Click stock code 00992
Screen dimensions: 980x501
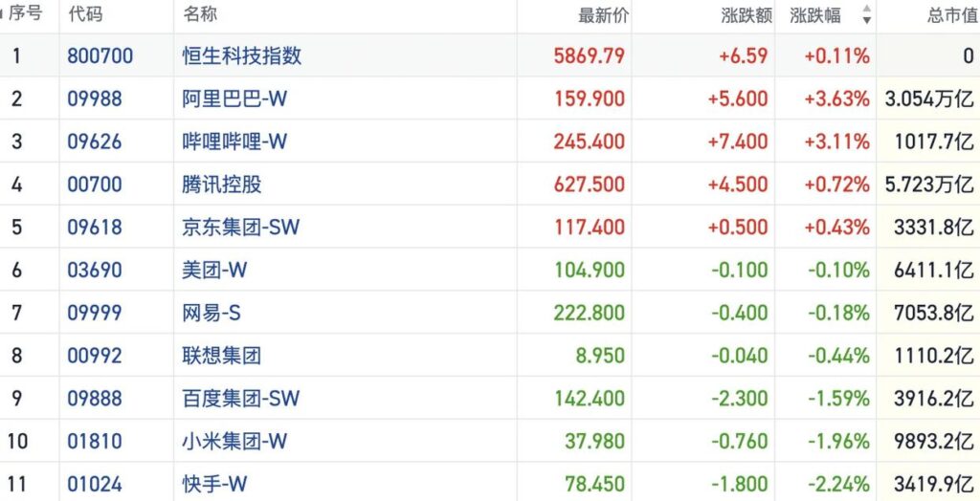click(95, 356)
